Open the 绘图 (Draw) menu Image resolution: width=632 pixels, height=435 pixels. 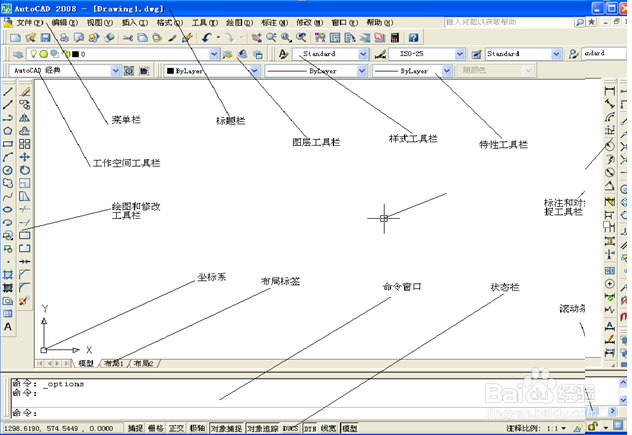239,23
